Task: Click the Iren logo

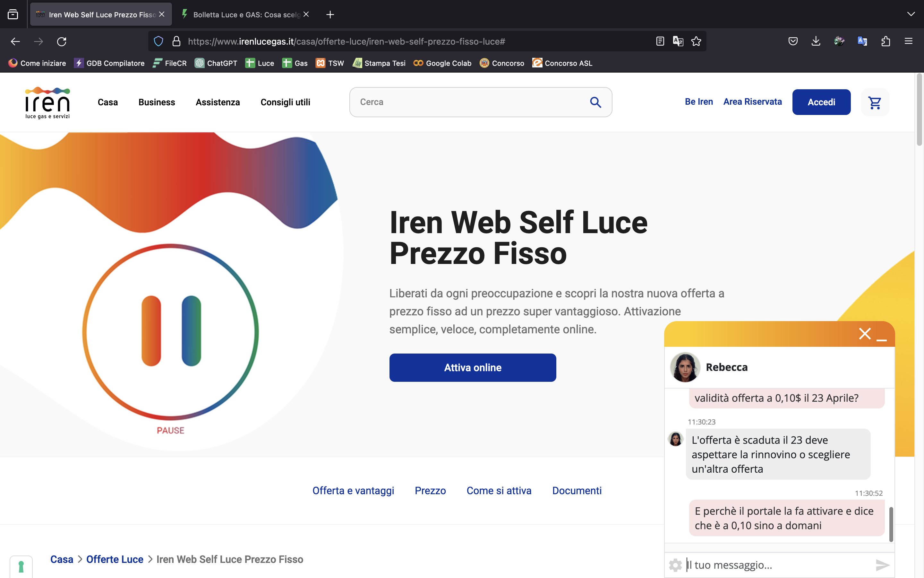Action: [47, 102]
